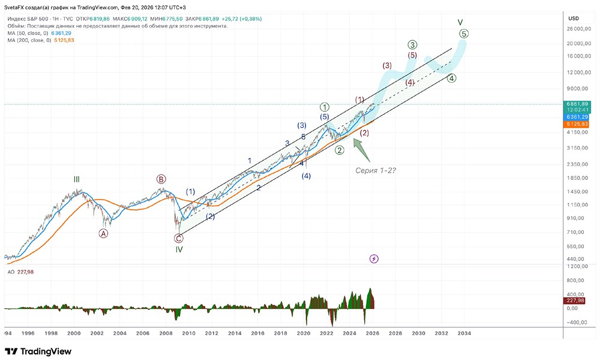Select the blue (5) wave label
600x364 pixels.
(x=325, y=116)
